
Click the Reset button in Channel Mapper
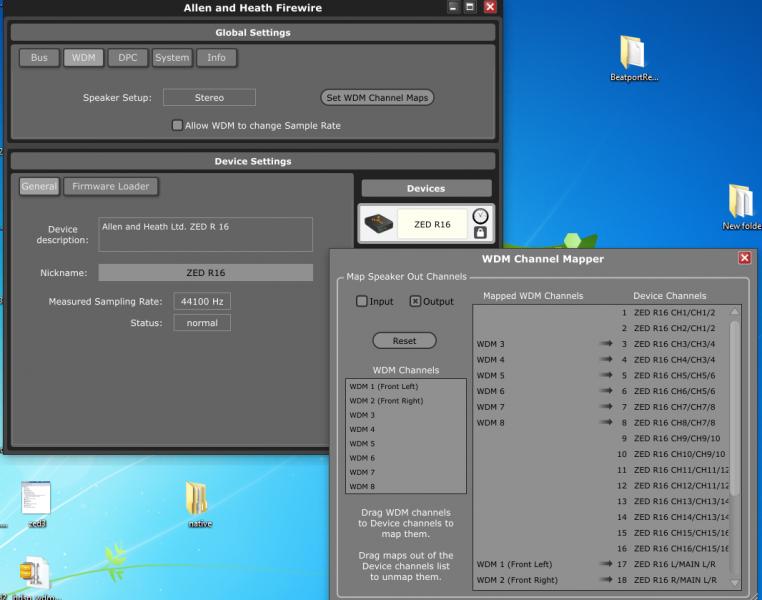404,341
